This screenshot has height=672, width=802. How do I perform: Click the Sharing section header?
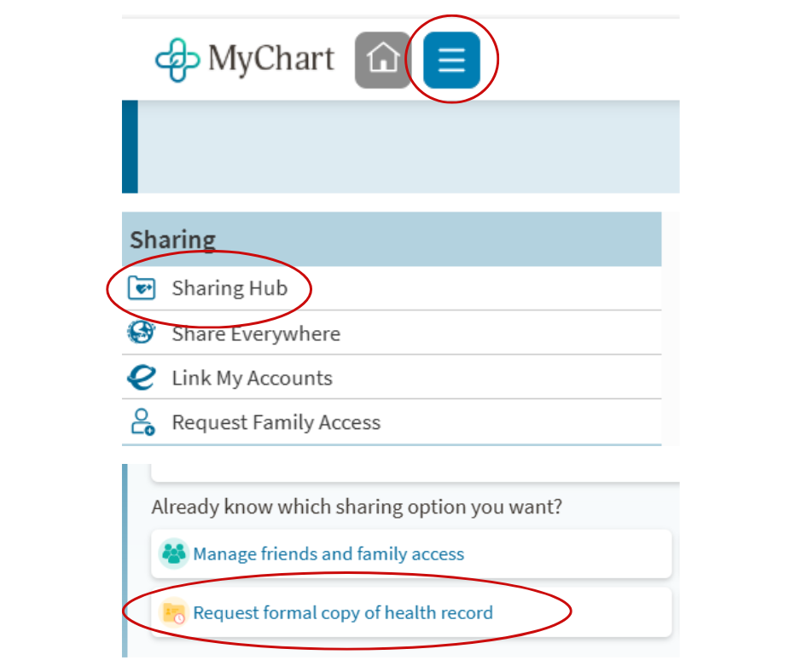coord(172,240)
